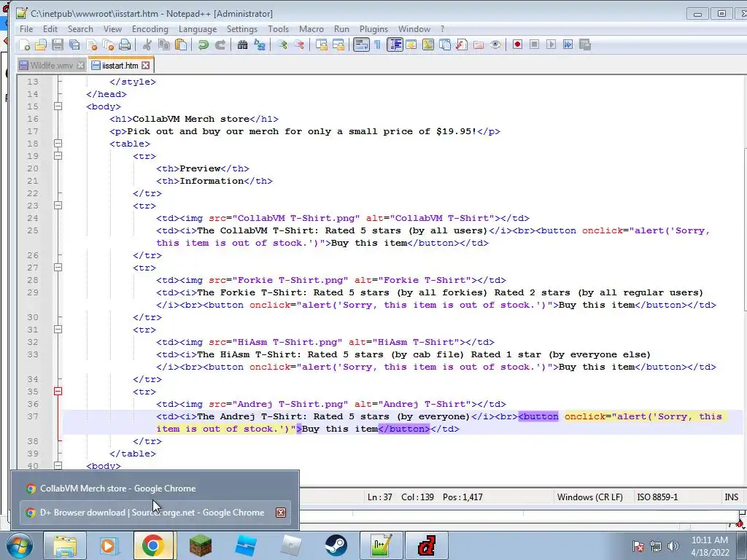Open the Edit menu

(x=50, y=29)
